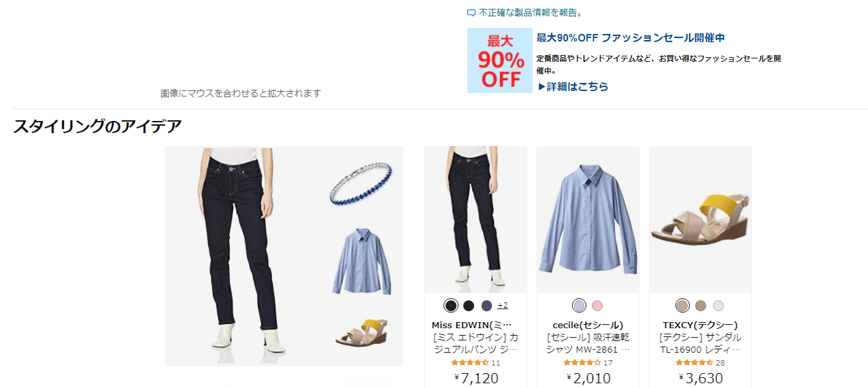Click the large dark jeans styling image
868x388 pixels.
(243, 256)
